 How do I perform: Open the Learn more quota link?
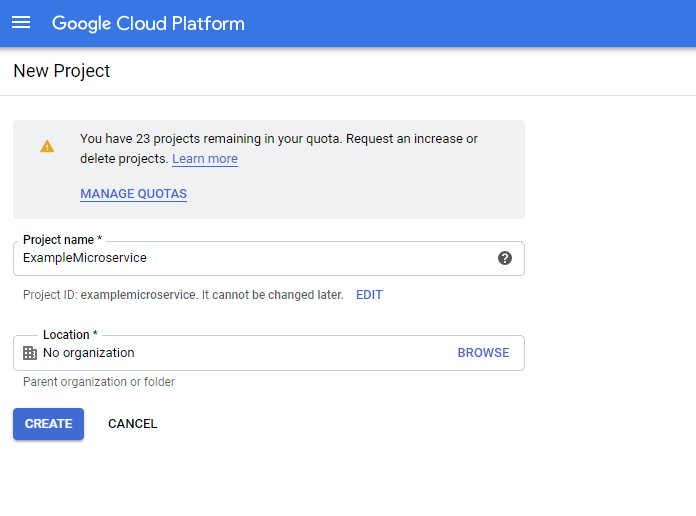click(205, 159)
